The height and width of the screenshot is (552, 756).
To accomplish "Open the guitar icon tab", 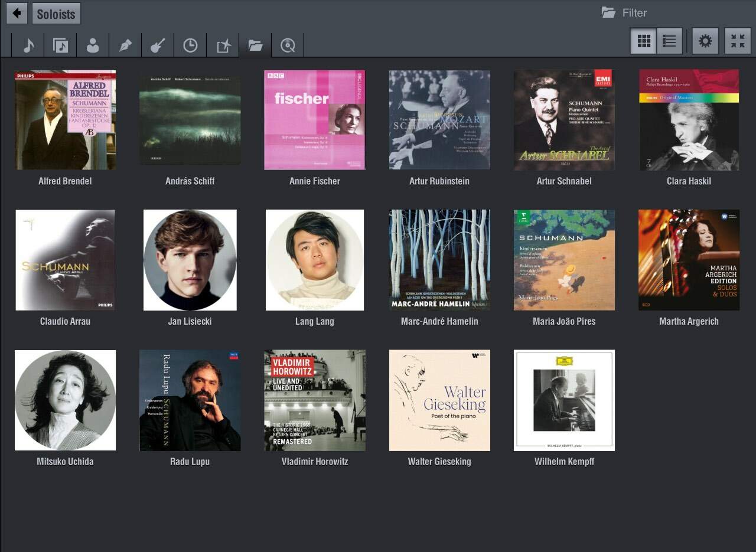I will [158, 45].
